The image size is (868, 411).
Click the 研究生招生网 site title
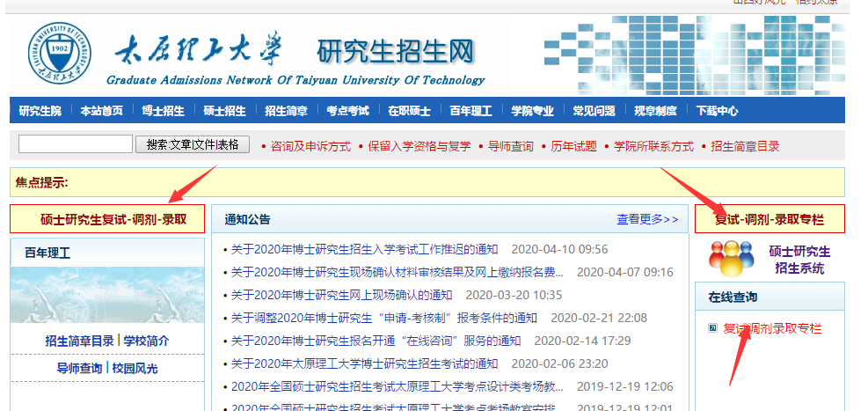[396, 52]
